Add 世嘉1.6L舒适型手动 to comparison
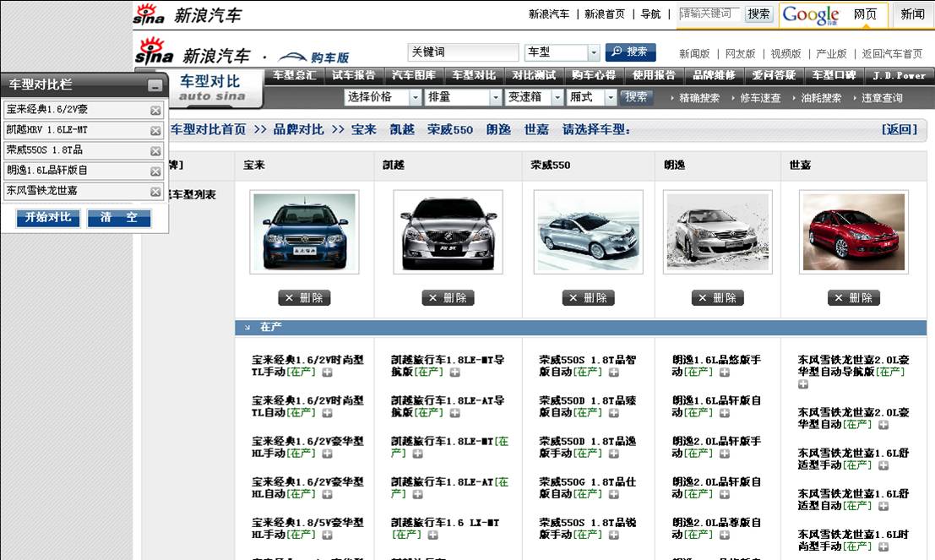The width and height of the screenshot is (935, 560). (883, 465)
